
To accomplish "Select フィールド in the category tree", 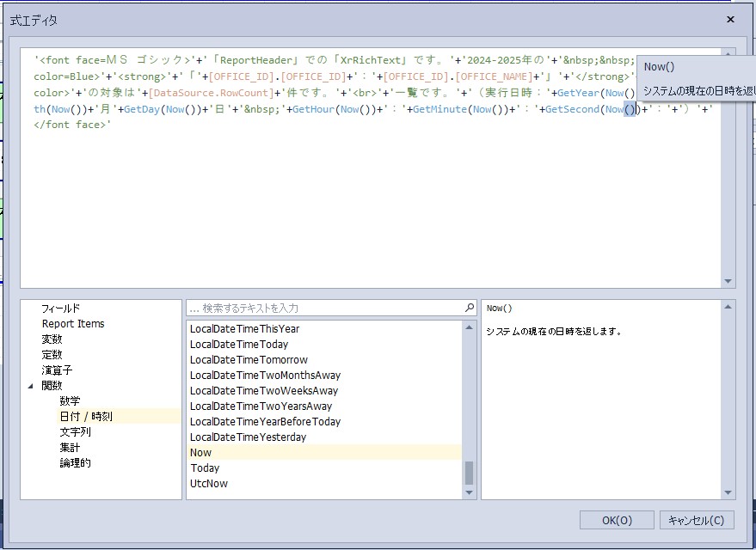I will tap(60, 309).
